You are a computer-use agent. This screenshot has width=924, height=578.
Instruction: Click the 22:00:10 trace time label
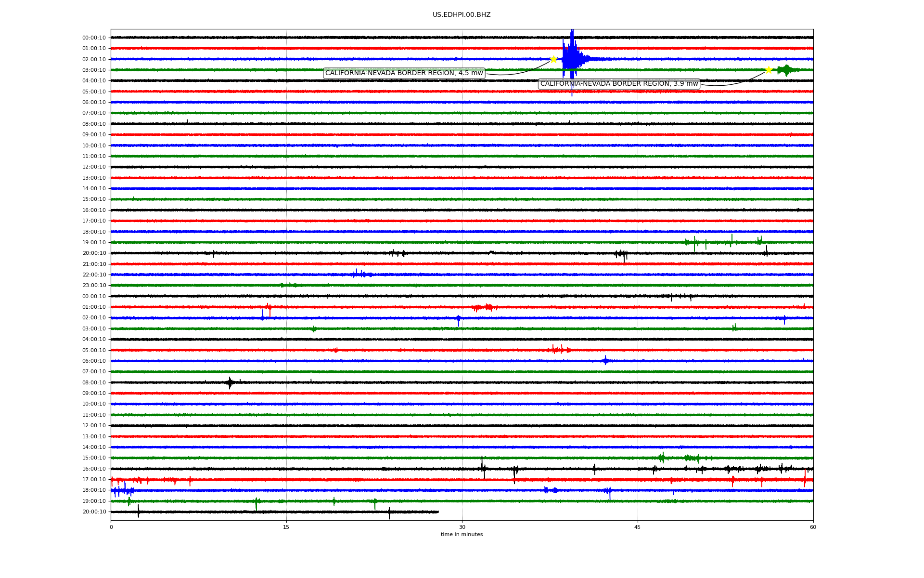tap(94, 275)
